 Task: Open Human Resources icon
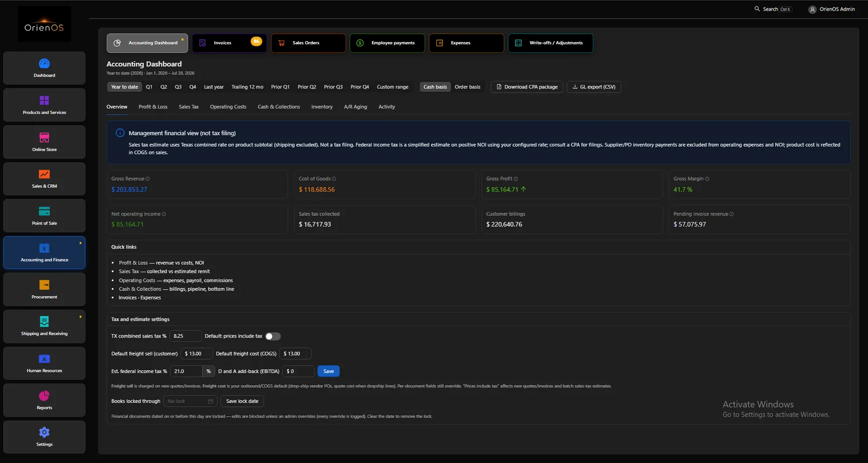pyautogui.click(x=44, y=359)
